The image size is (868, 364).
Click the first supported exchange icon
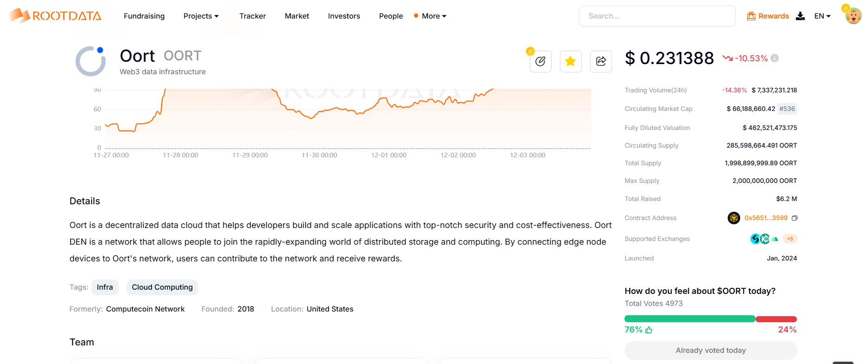click(x=756, y=239)
